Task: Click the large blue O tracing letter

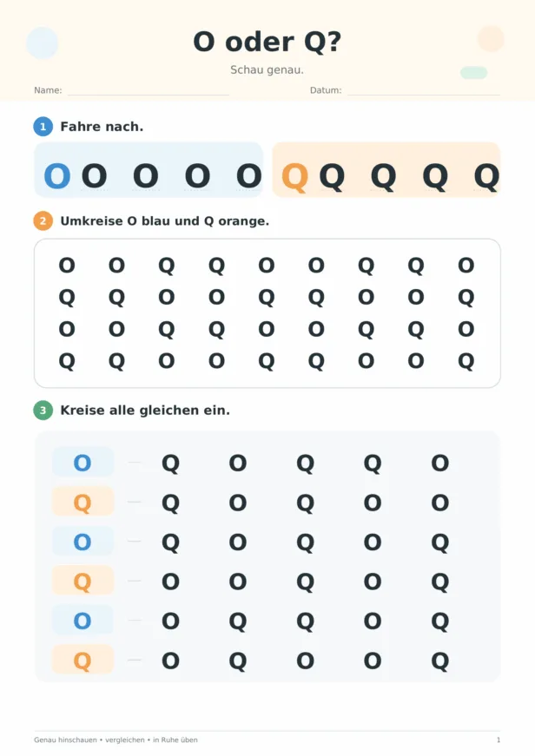Action: click(x=57, y=176)
